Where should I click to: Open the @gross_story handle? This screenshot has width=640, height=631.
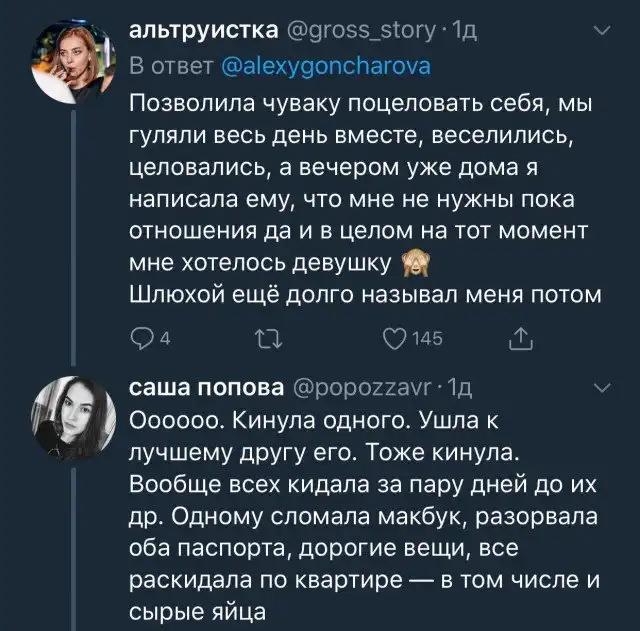coord(354,33)
